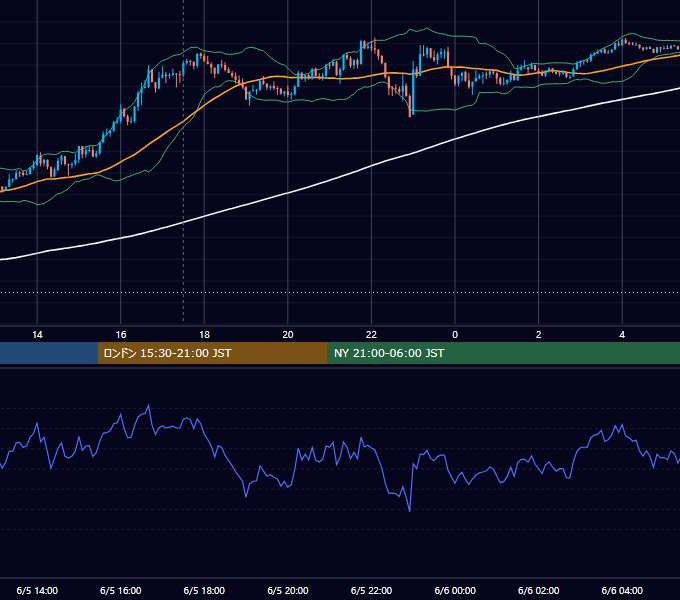The image size is (680, 600).
Task: Click the 6/5 22:00 date label
Action: pyautogui.click(x=371, y=590)
